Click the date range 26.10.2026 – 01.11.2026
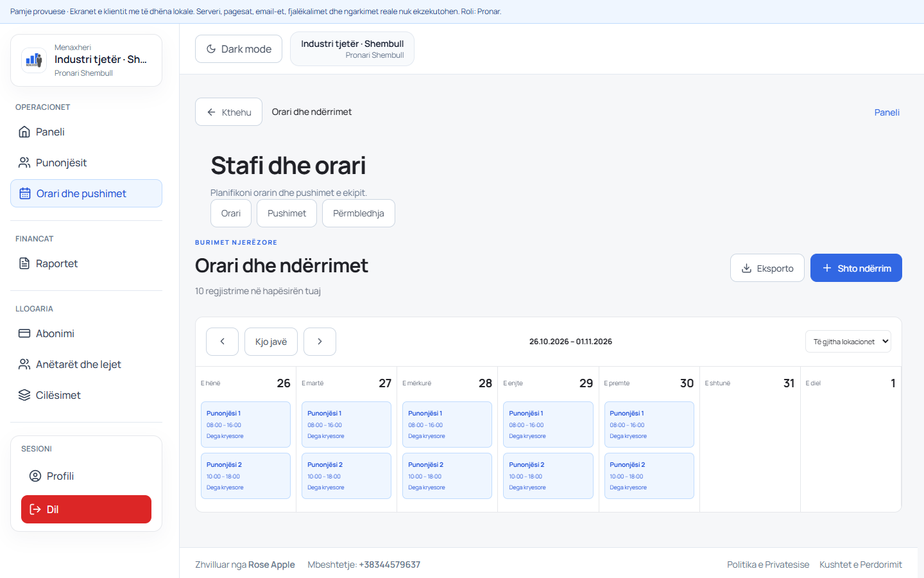The height and width of the screenshot is (578, 924). (570, 342)
